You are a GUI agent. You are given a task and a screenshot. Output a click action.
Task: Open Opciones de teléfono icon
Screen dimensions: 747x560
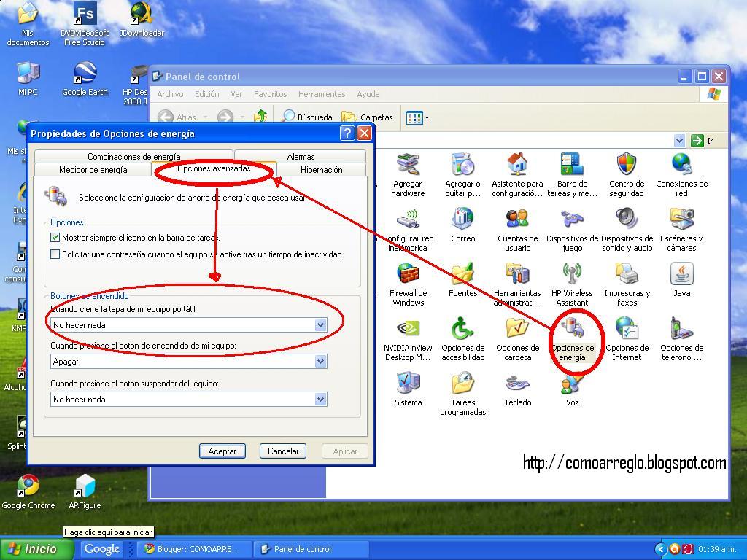click(x=682, y=329)
